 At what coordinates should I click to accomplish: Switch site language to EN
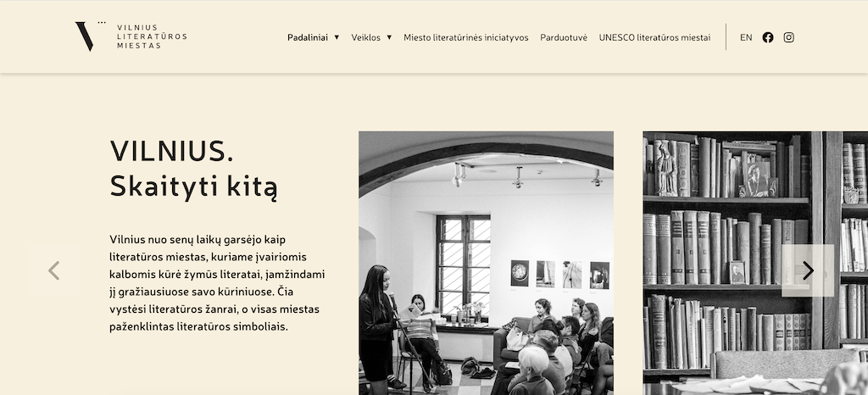coord(746,37)
